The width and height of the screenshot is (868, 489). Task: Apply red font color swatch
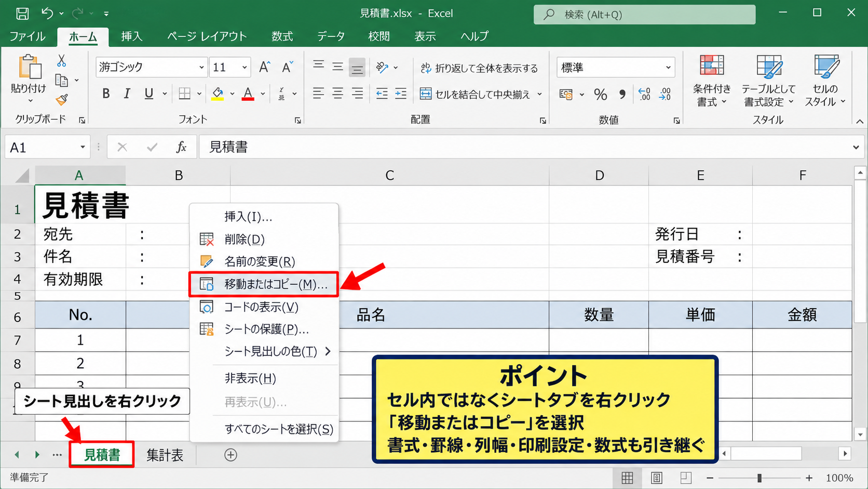click(248, 94)
